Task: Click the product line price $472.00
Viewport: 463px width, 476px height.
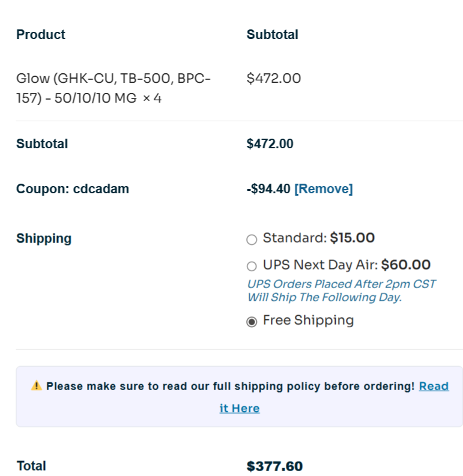Action: click(x=274, y=78)
